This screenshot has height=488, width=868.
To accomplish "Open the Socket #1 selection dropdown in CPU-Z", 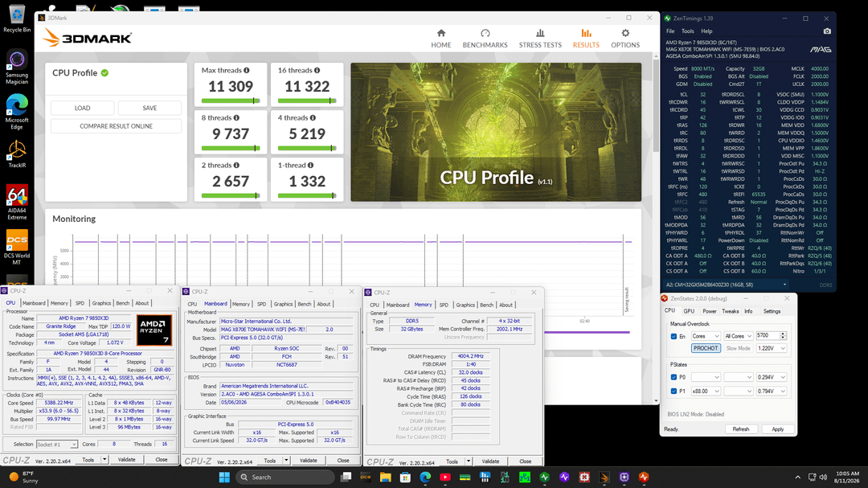I will coord(56,445).
